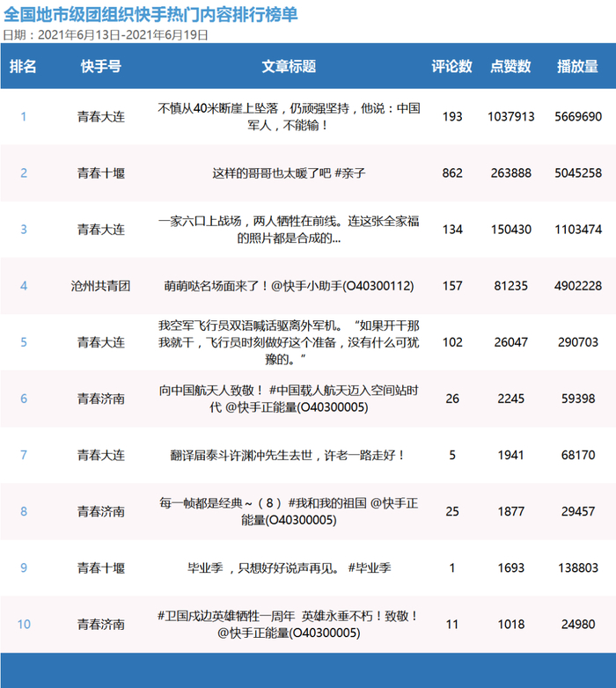Open title 向中国航天人致敬
Screen dimensions: 616x688
tap(289, 399)
